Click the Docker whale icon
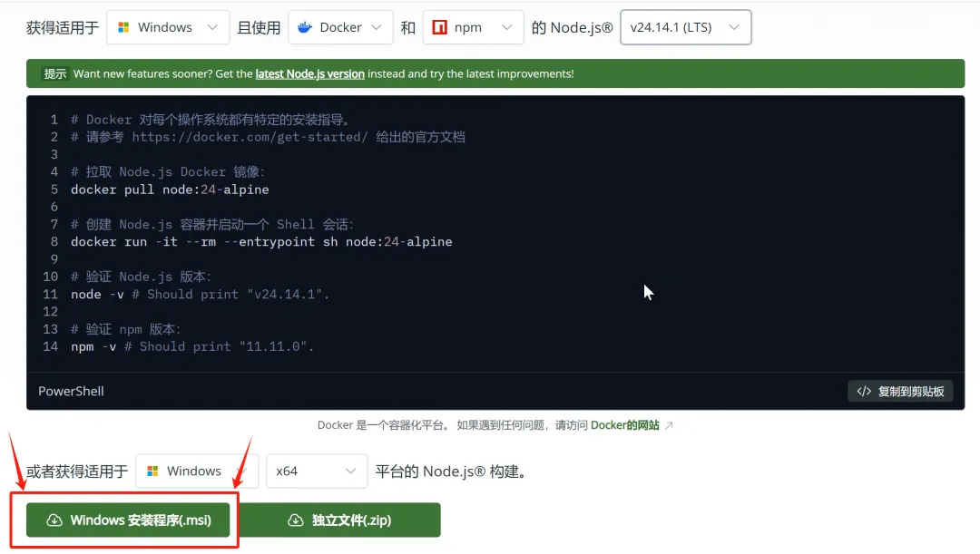Image resolution: width=980 pixels, height=554 pixels. coord(305,27)
